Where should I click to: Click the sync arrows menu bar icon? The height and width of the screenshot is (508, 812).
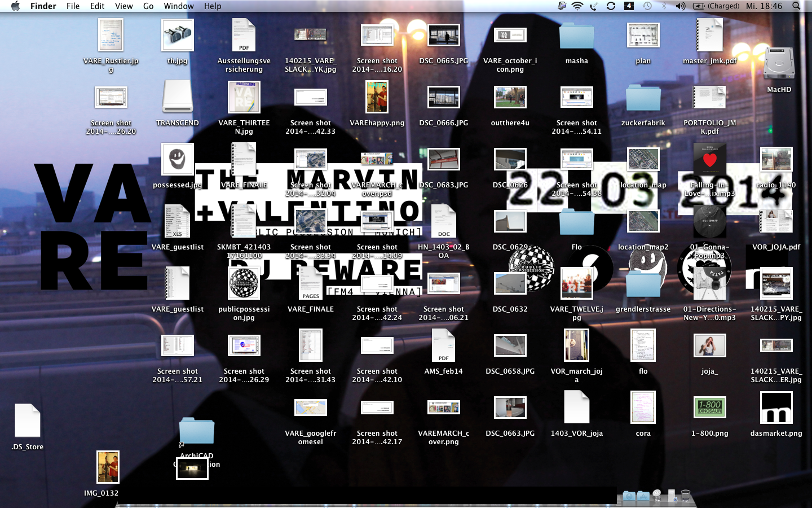(611, 6)
